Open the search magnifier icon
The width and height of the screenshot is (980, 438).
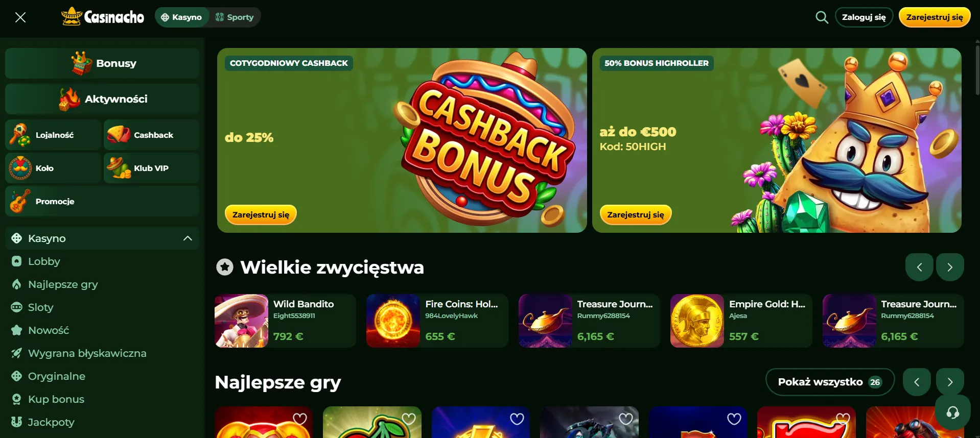coord(822,17)
